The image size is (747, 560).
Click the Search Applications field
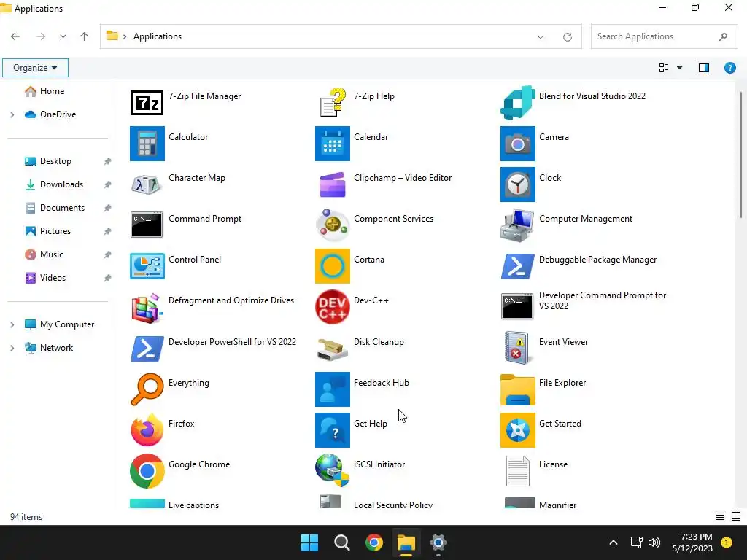tap(664, 36)
